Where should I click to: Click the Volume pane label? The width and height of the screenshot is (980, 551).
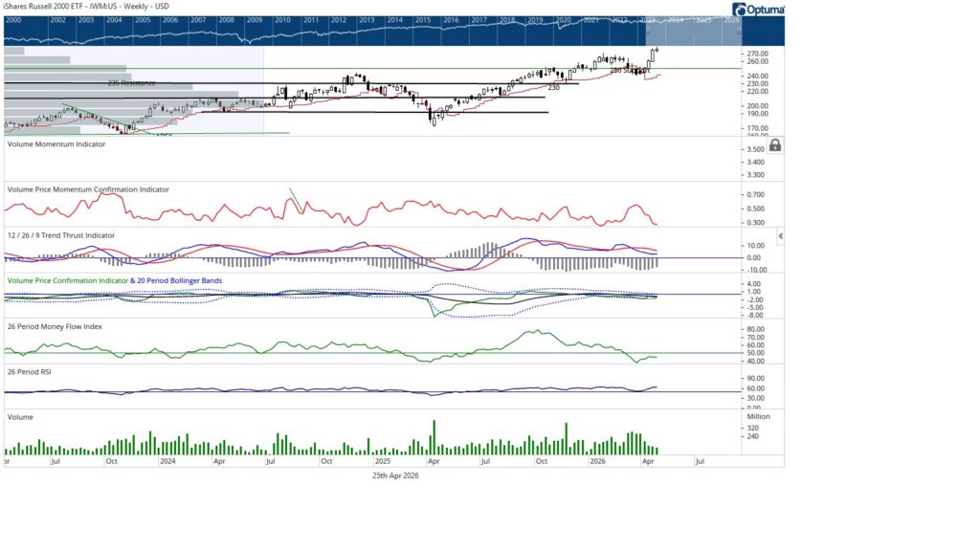click(21, 417)
